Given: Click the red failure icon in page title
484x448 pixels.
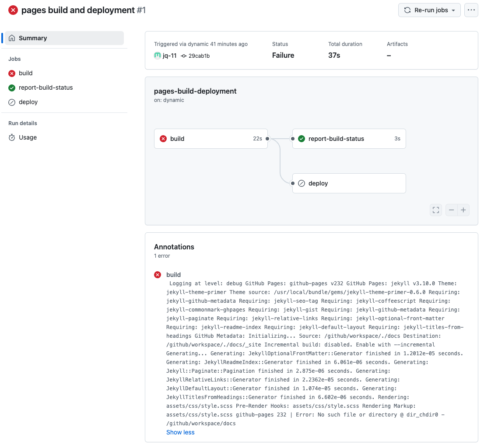Looking at the screenshot, I should point(13,10).
